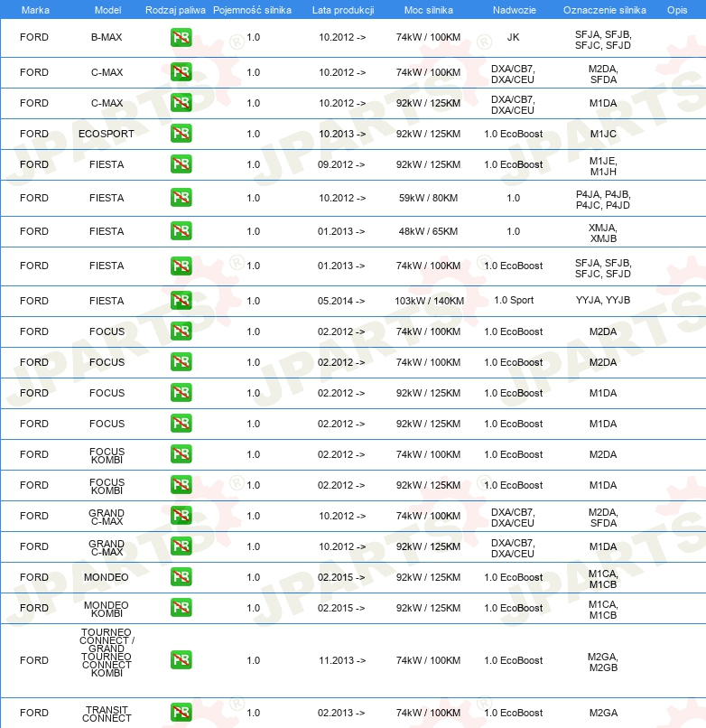Click the fuel icon for FOCUS KOMBI 92kW row
Screen dimensions: 706x728
coord(181,484)
